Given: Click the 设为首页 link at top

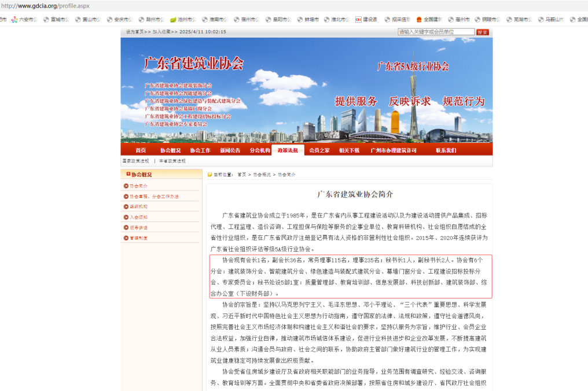Looking at the screenshot, I should (x=134, y=32).
